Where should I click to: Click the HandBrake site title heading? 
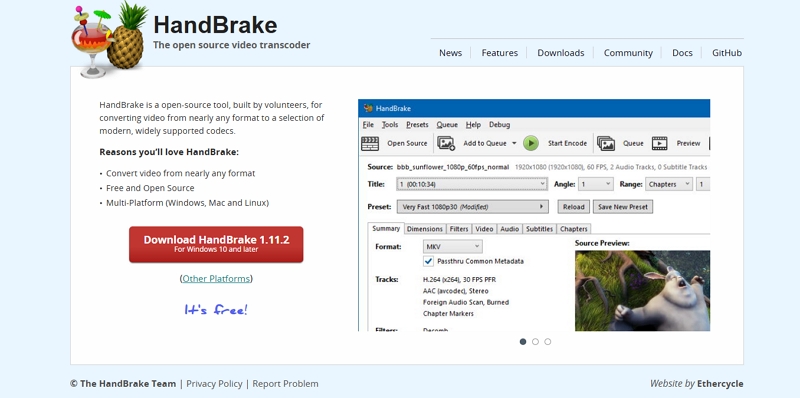tap(215, 25)
